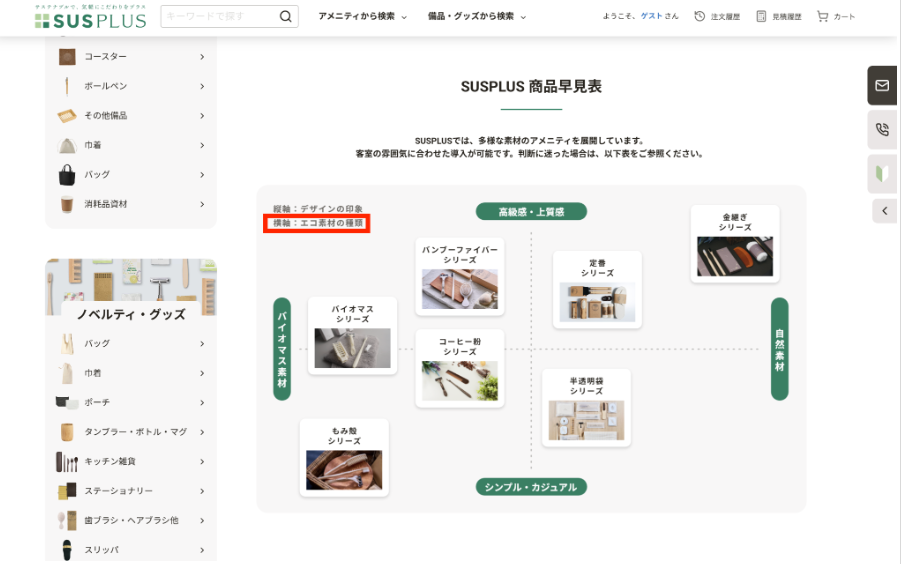Click the stationery thumbnail icon
The image size is (901, 564).
pos(67,491)
